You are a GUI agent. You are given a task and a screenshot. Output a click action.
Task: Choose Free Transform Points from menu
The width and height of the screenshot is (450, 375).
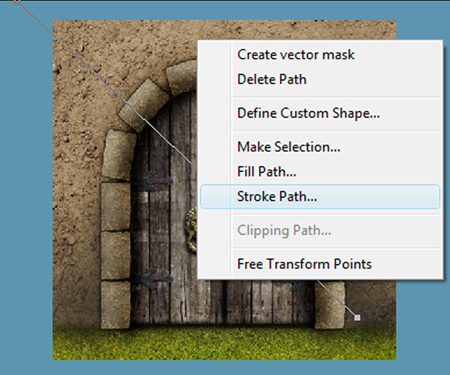click(304, 264)
